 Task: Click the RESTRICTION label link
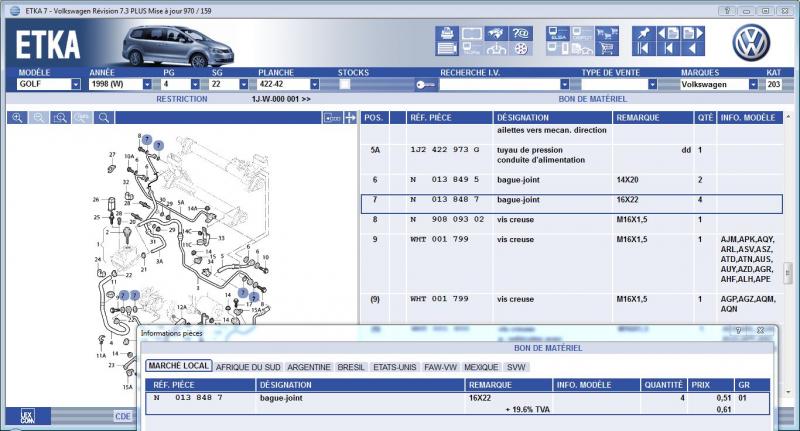tap(182, 99)
